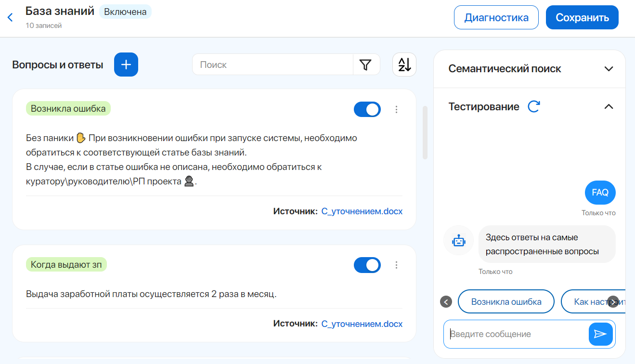Click the A-Z sort icon
This screenshot has height=364, width=635.
tap(404, 65)
